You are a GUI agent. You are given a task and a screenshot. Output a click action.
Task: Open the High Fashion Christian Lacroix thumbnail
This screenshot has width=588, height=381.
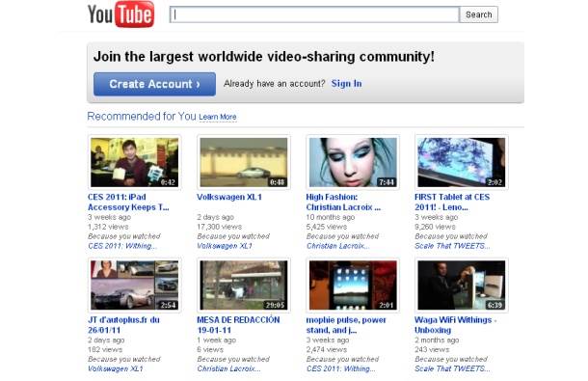click(x=353, y=162)
